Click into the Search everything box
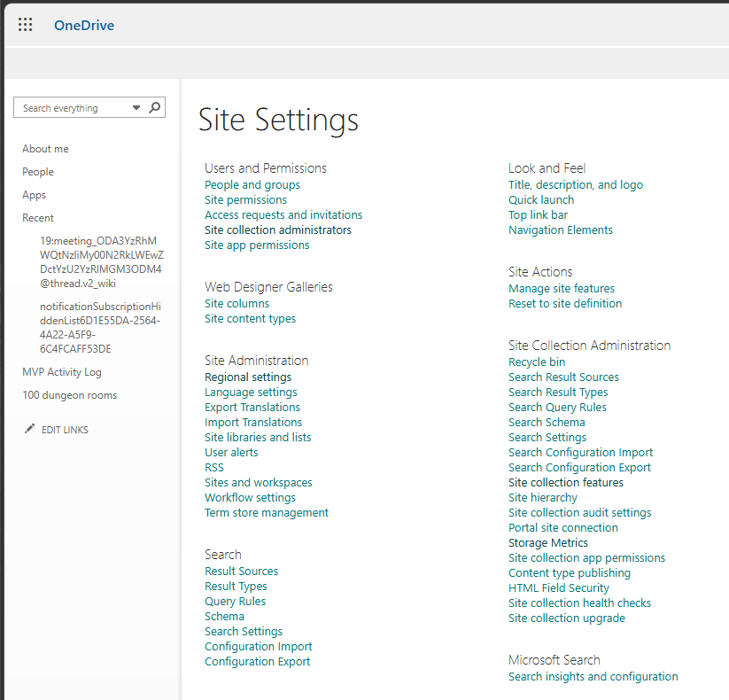Image resolution: width=729 pixels, height=700 pixels. [73, 108]
